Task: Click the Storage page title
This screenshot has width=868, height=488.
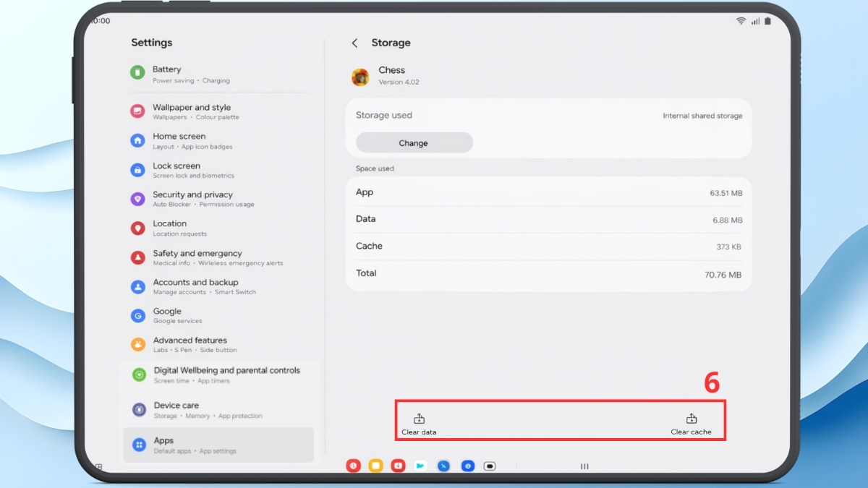Action: pyautogui.click(x=391, y=43)
